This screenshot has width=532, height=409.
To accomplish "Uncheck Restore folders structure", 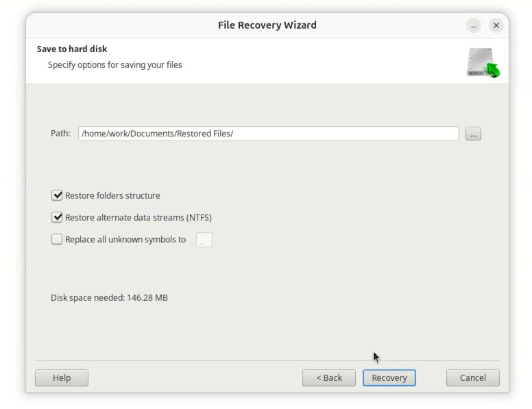I will 57,195.
